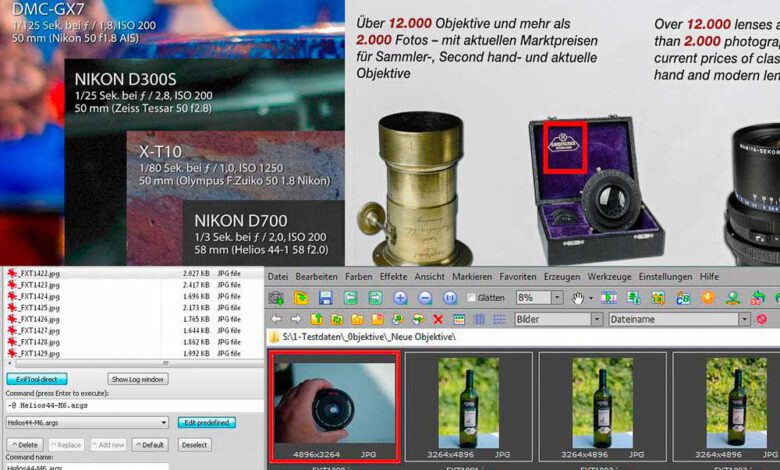Save image using the blue floppy disk icon
The image size is (780, 470).
coord(326,298)
